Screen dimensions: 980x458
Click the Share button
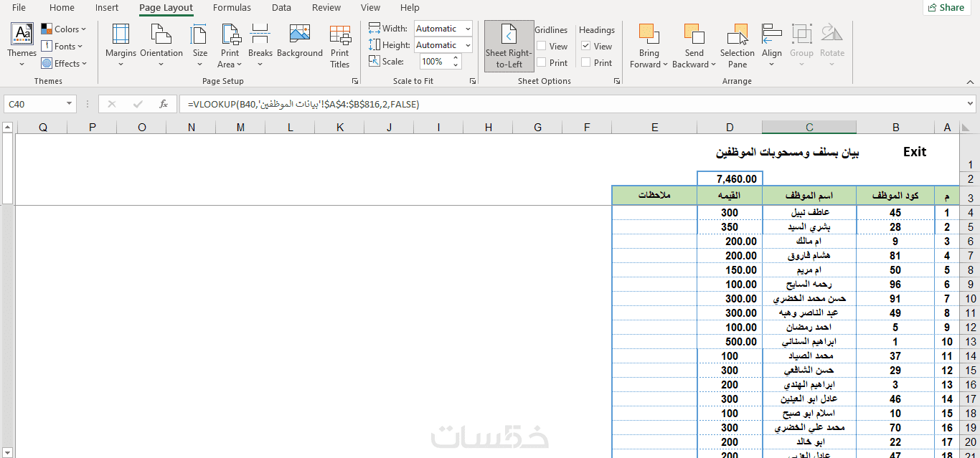point(946,8)
